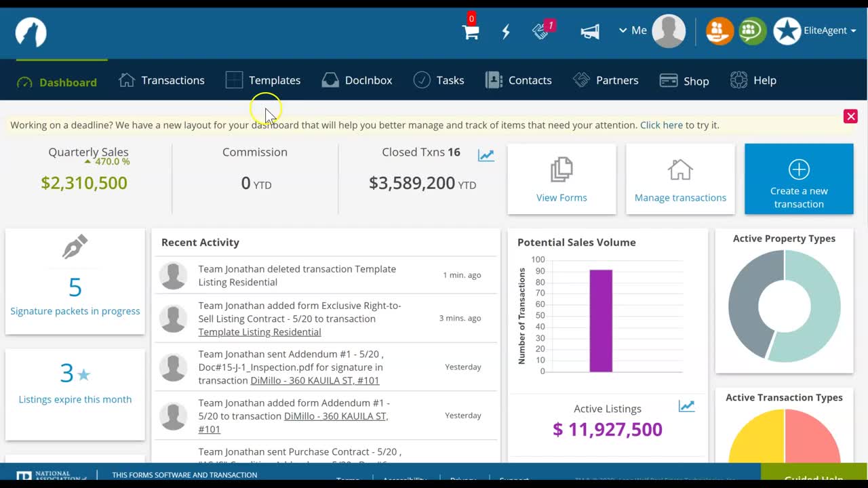Open Manage transactions
The height and width of the screenshot is (488, 868).
pyautogui.click(x=680, y=179)
